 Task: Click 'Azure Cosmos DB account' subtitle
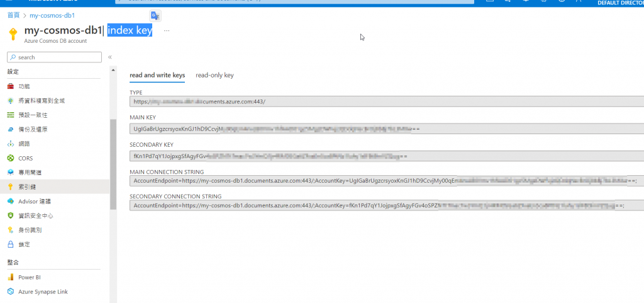click(55, 41)
